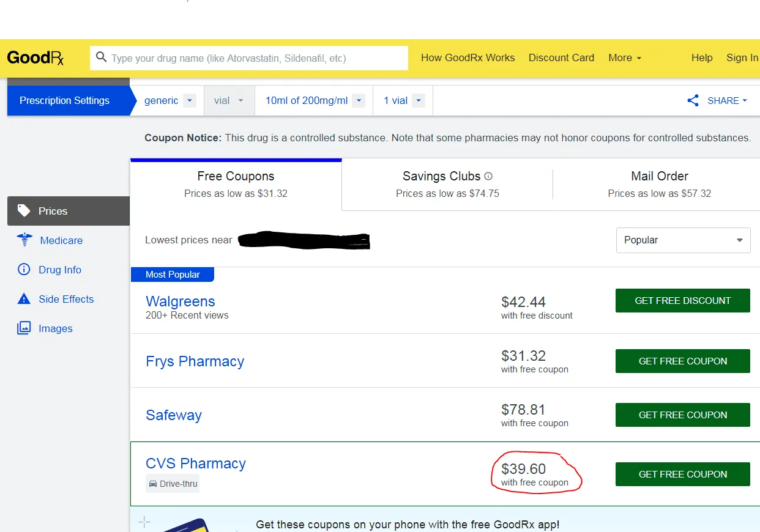The height and width of the screenshot is (532, 760).
Task: Expand the 1 vial quantity dropdown
Action: pos(419,101)
